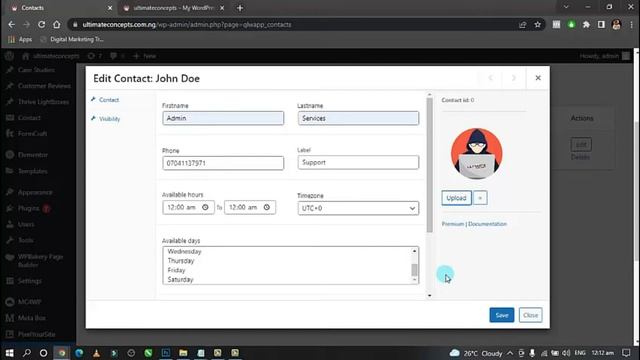Expand the tab search chevron in Chrome

pos(566,7)
